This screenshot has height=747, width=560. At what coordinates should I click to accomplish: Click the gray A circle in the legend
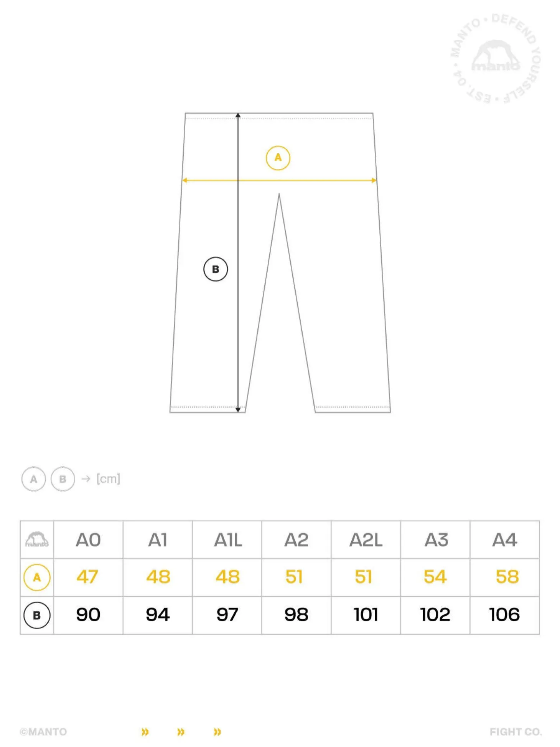point(34,479)
